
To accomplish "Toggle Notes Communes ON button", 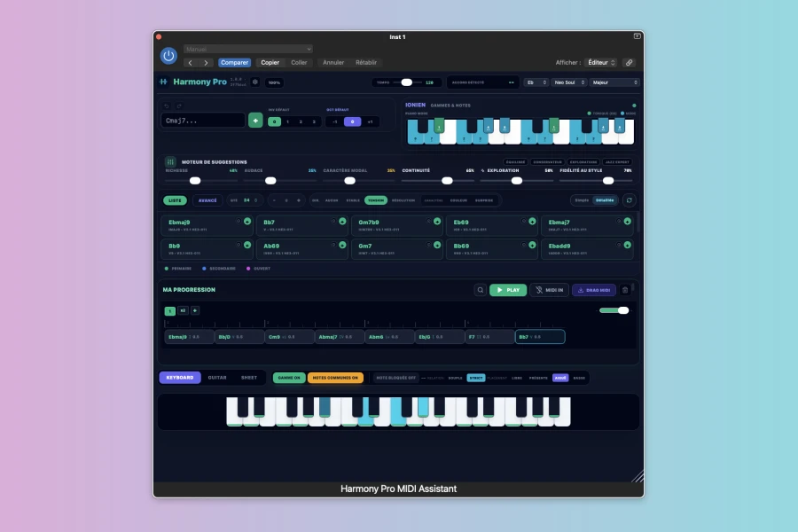I will click(335, 378).
